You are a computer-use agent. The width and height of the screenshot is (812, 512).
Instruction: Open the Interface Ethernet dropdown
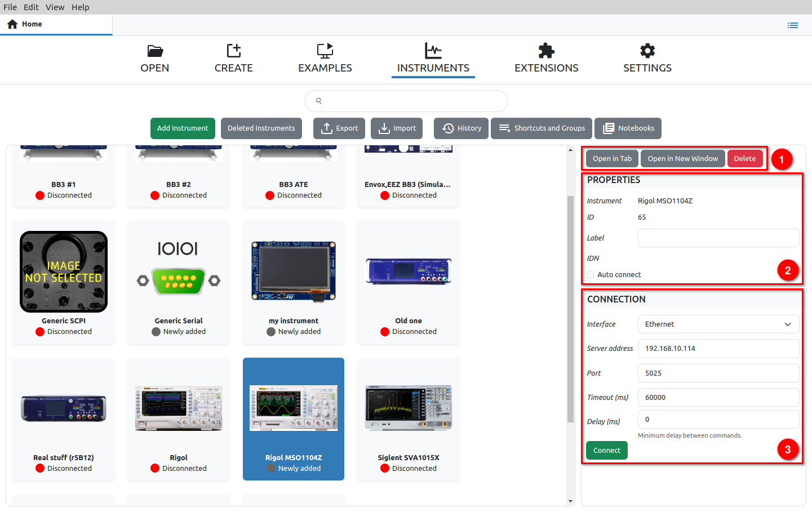(x=718, y=324)
